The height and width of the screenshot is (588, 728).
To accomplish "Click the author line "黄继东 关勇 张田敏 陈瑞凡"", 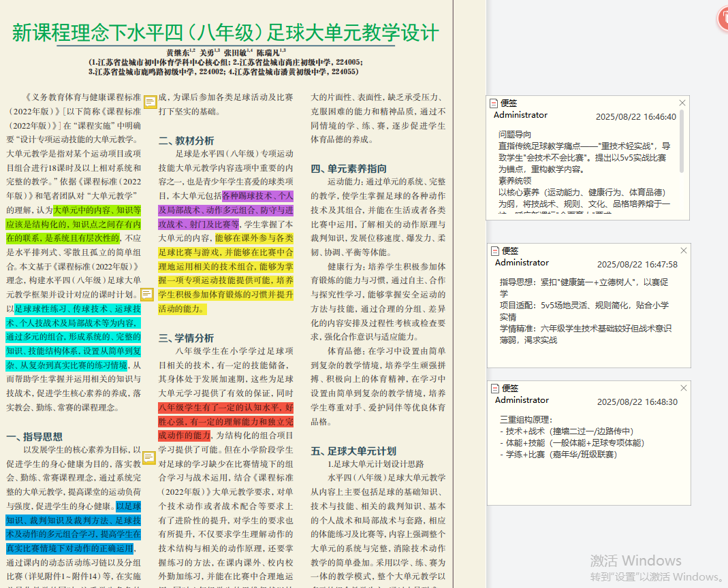I will coord(226,52).
